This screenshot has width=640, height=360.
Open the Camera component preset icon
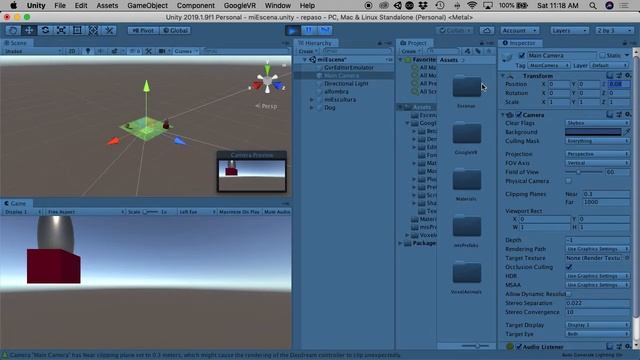click(619, 115)
